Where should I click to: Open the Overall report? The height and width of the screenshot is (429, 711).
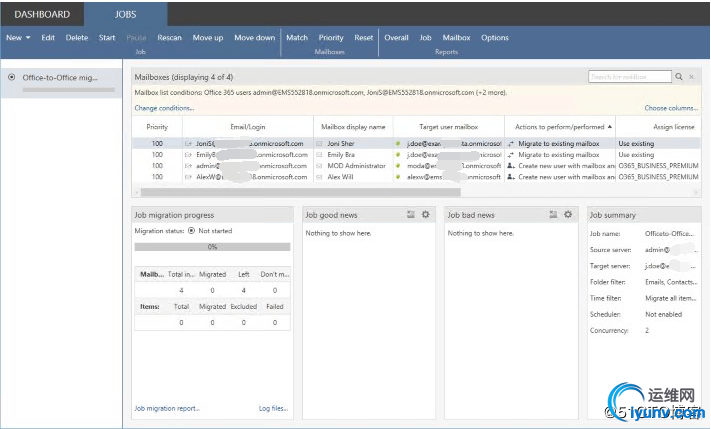(396, 38)
